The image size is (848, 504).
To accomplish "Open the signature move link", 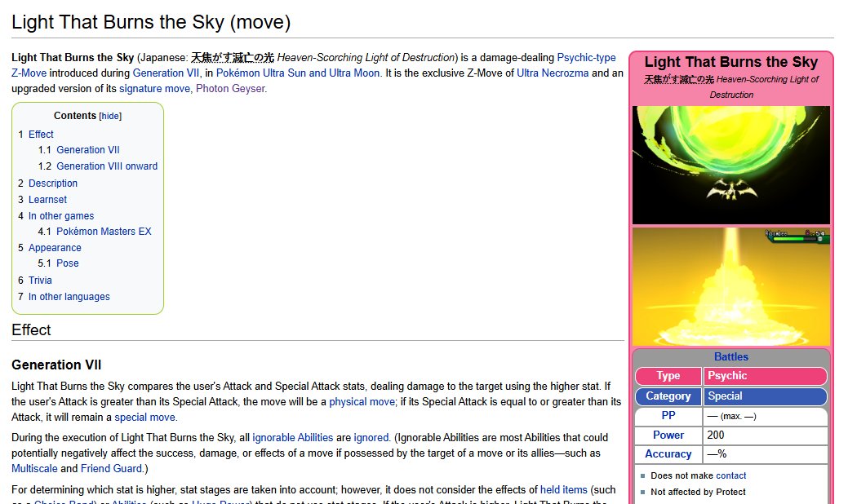I will (155, 89).
